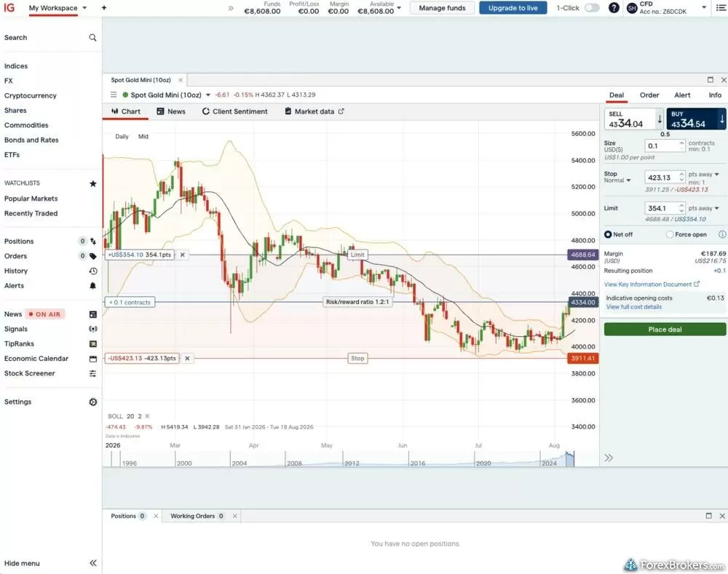Viewport: 728px width, 574px height.
Task: Open the top-right list menu icon
Action: (x=721, y=8)
